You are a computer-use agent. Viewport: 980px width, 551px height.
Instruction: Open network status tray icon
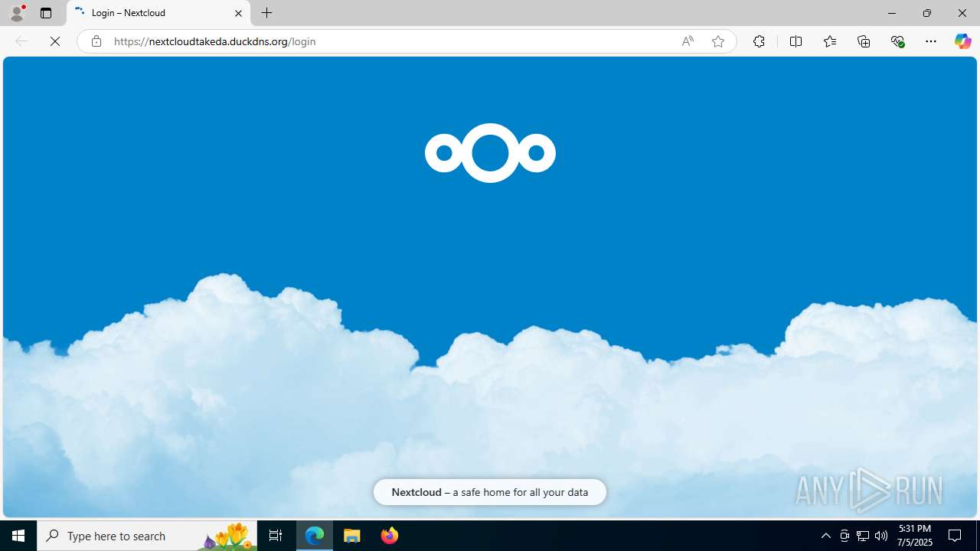pyautogui.click(x=863, y=536)
